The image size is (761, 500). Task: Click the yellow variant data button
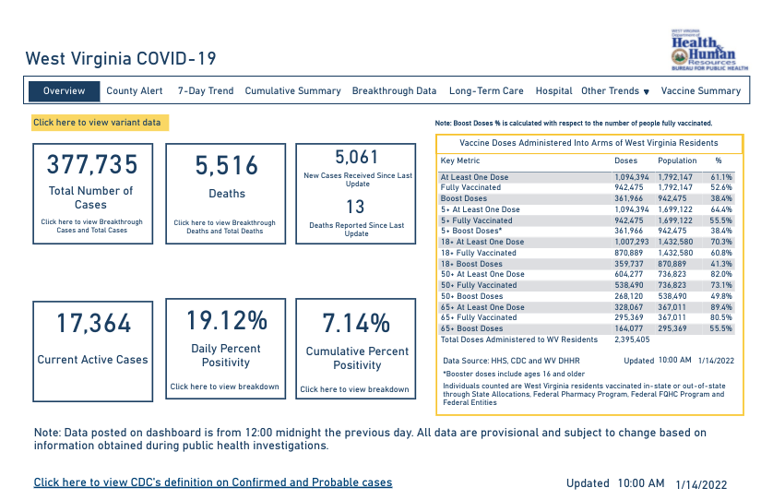coord(97,123)
